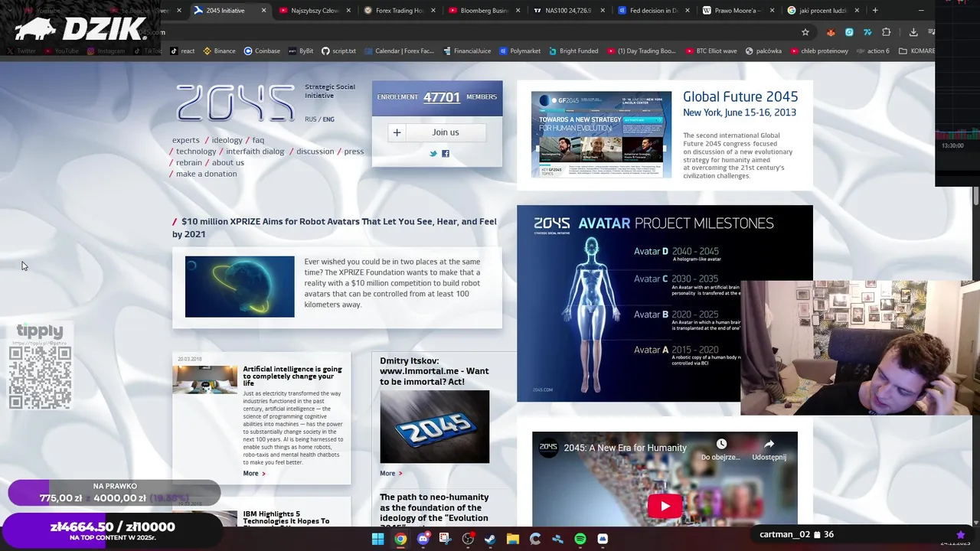Viewport: 980px width, 551px height.
Task: Open the chleb proteinowy bookmark
Action: click(x=818, y=51)
